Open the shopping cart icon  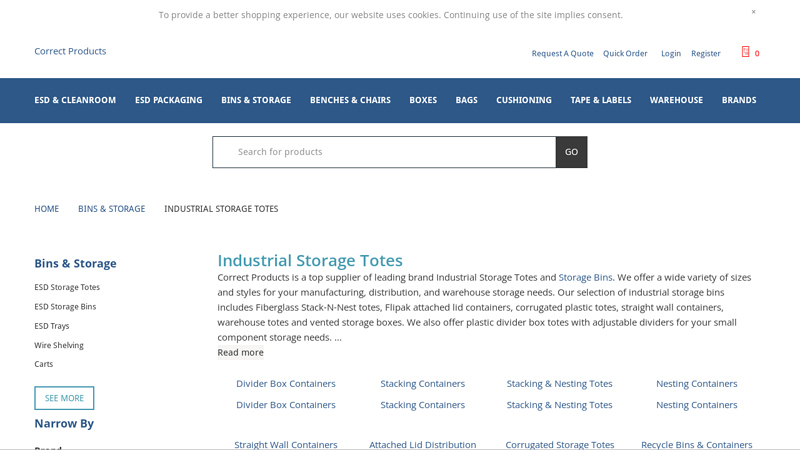click(x=746, y=52)
